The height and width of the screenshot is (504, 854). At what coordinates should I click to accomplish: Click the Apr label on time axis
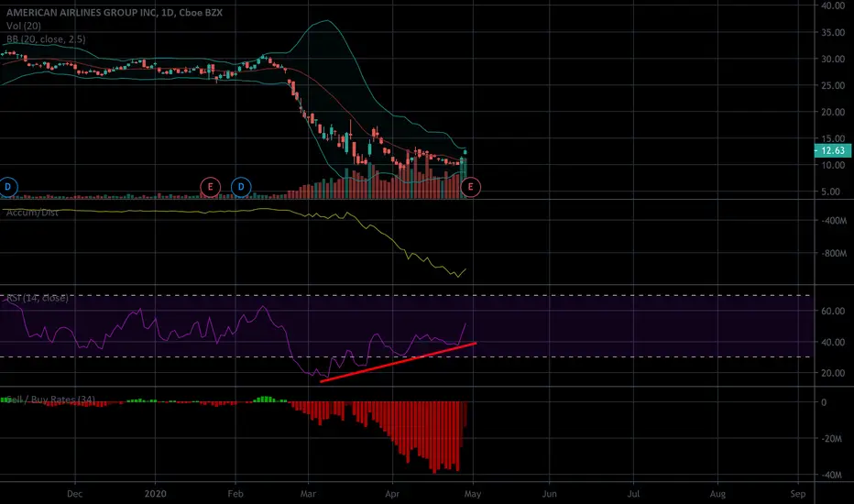tap(392, 494)
